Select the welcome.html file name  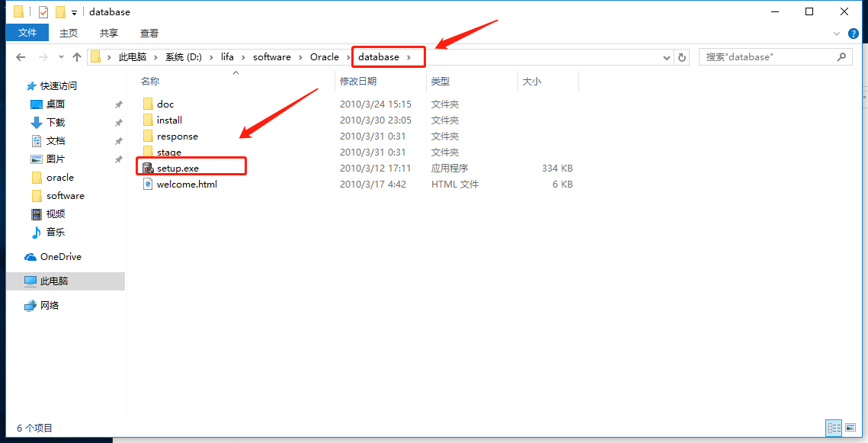[x=187, y=185]
